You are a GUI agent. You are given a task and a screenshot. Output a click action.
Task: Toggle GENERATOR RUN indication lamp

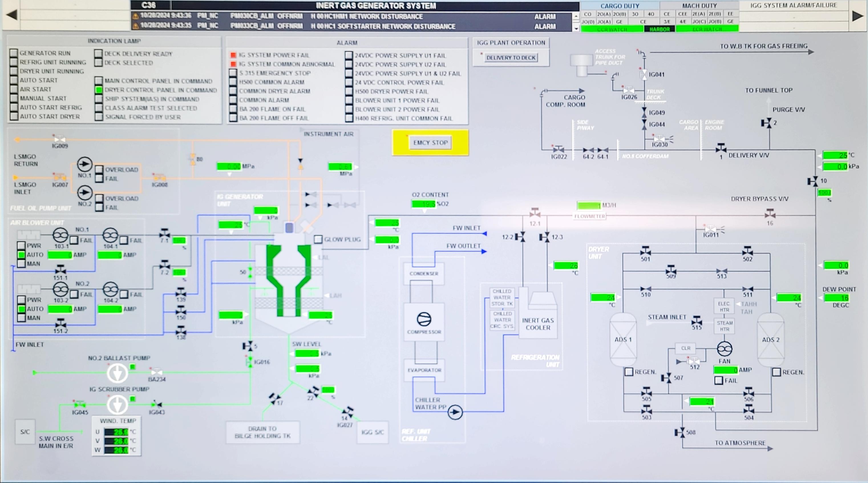pos(14,53)
